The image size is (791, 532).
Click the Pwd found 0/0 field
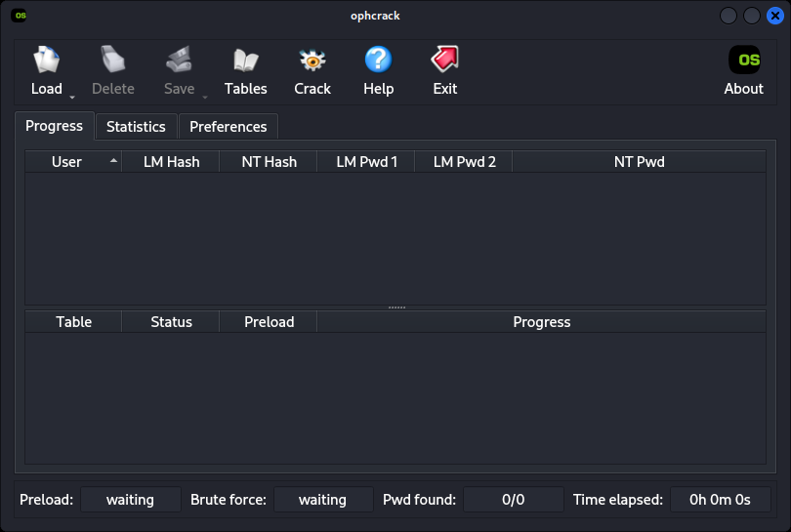click(x=513, y=499)
